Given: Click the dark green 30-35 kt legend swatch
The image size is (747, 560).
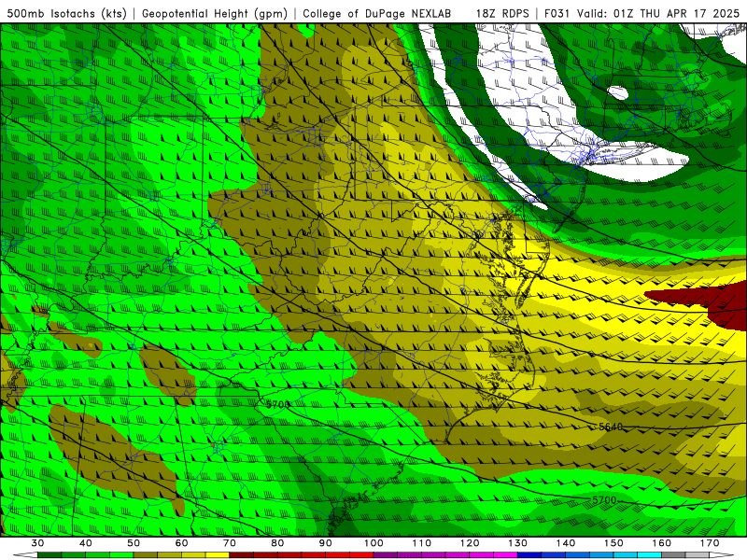Looking at the screenshot, I should point(49,555).
